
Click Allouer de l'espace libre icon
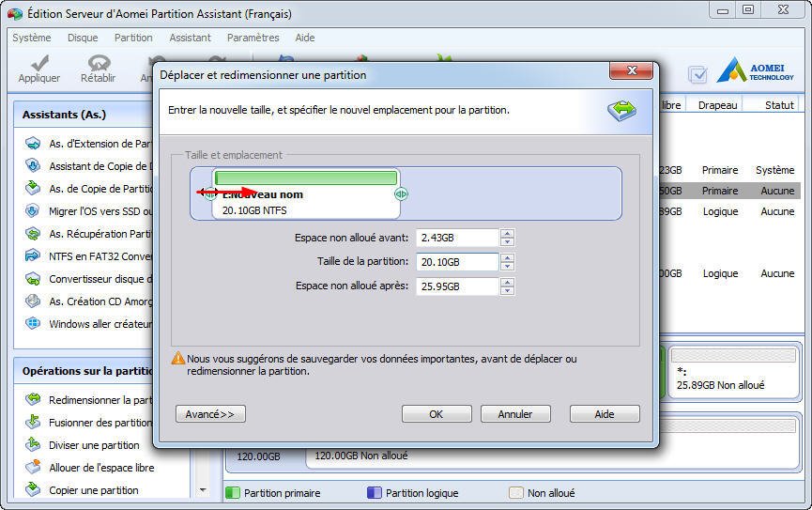[33, 467]
